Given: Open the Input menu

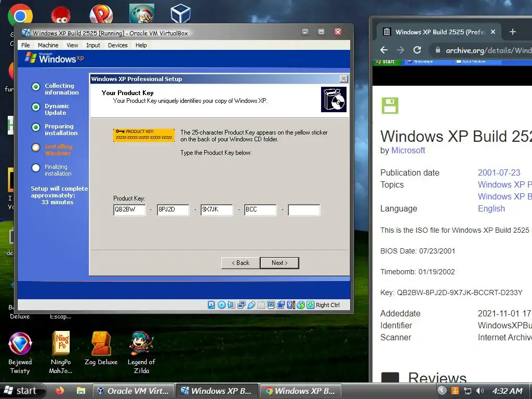Looking at the screenshot, I should [93, 45].
